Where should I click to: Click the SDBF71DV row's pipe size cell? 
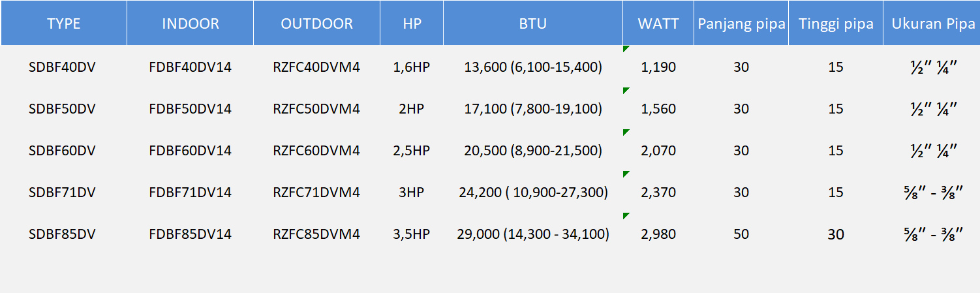[932, 193]
